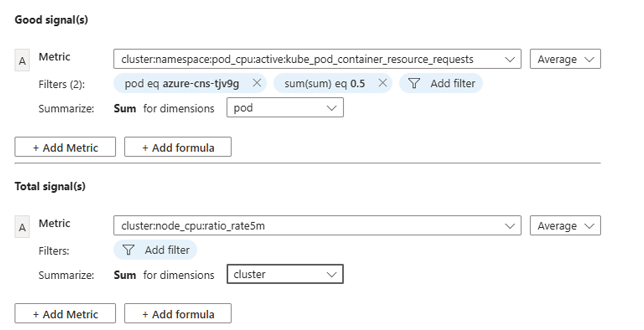Edit the pod eq azure-cns-tjv9g filter chip
Viewport: 644px width, 330px height.
[x=182, y=83]
